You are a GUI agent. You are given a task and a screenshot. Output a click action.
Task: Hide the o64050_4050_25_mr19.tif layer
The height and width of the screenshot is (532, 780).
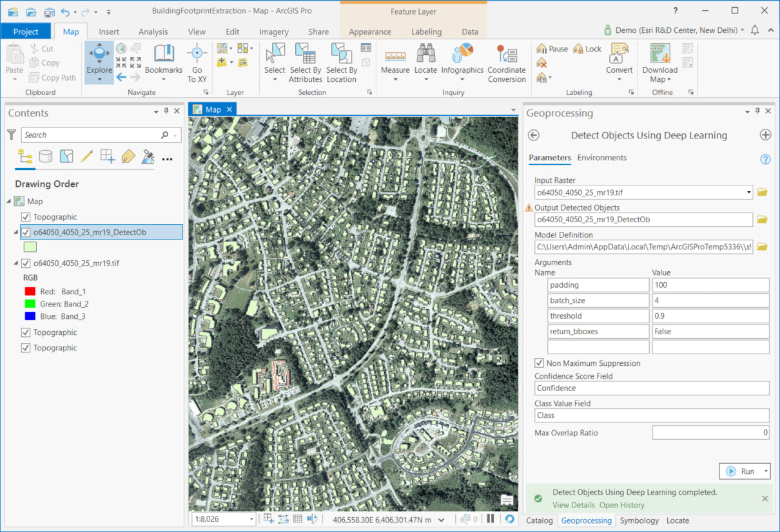tap(26, 263)
